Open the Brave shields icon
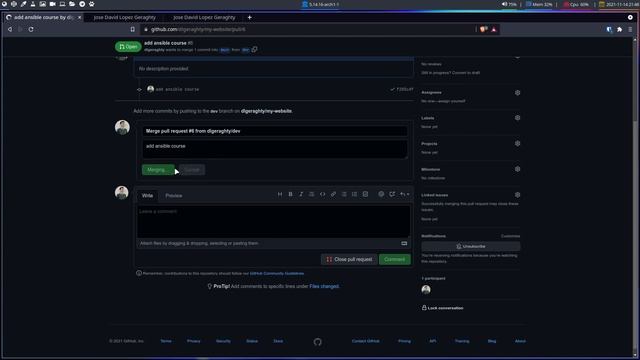Screen dimensions: 640x360 click(484, 29)
